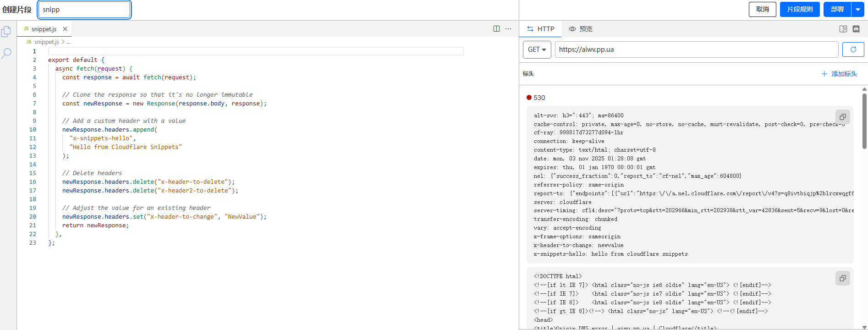Open the documentation book icon
This screenshot has width=868, height=330.
843,29
